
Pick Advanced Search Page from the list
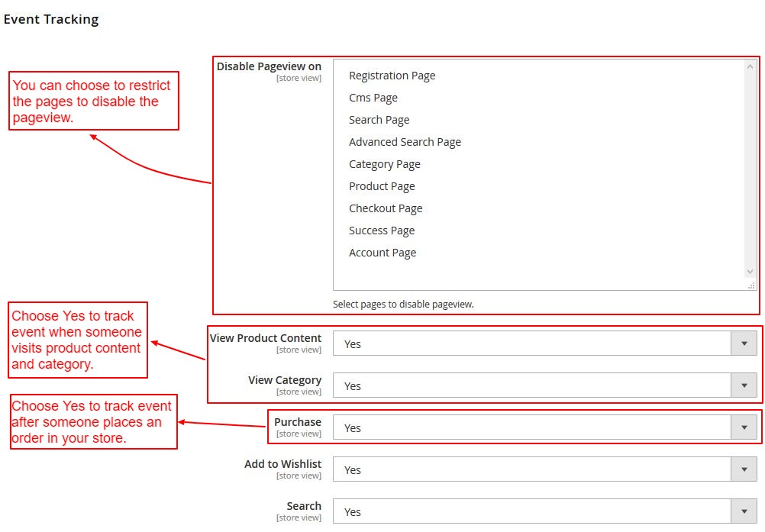point(405,142)
